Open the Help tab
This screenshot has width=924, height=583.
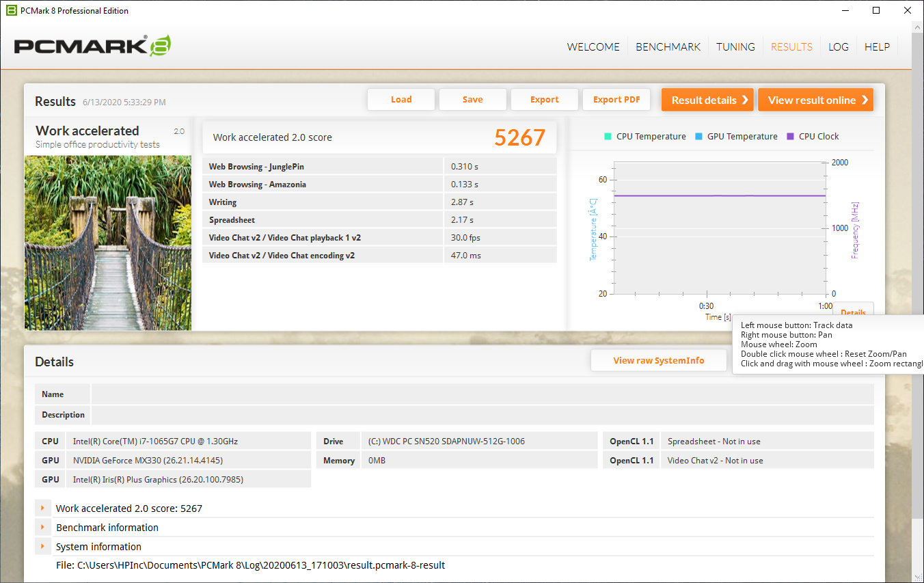click(877, 47)
